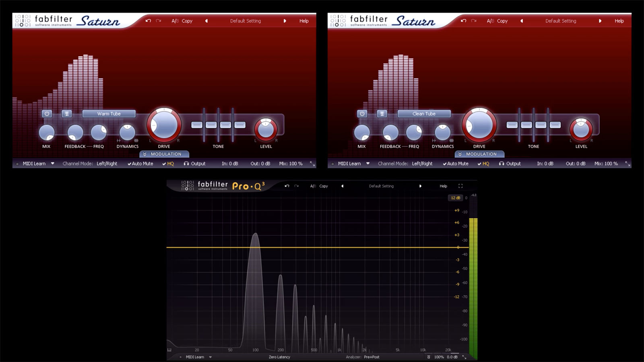Expand the Modulation section in Clean Tube Saturn
Screen dimensions: 644x362
pyautogui.click(x=479, y=154)
